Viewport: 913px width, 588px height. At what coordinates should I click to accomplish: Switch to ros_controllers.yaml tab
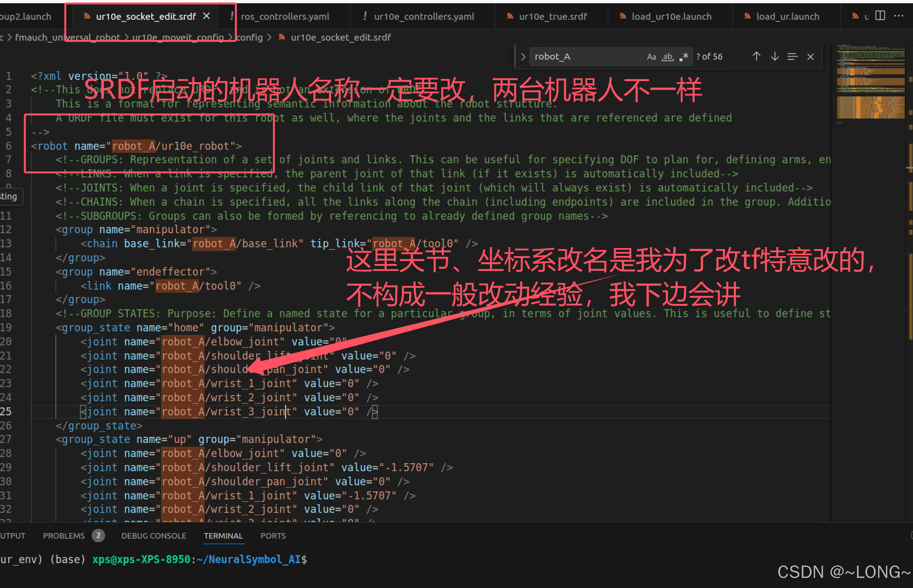tap(285, 17)
